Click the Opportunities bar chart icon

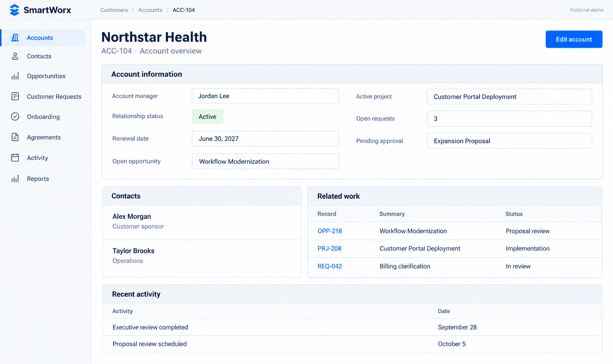coord(15,76)
